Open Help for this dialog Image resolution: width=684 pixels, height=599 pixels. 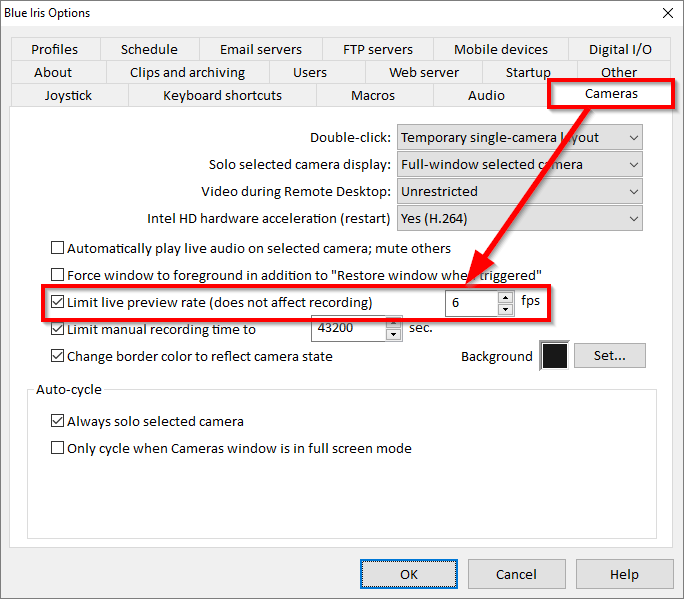click(x=624, y=574)
